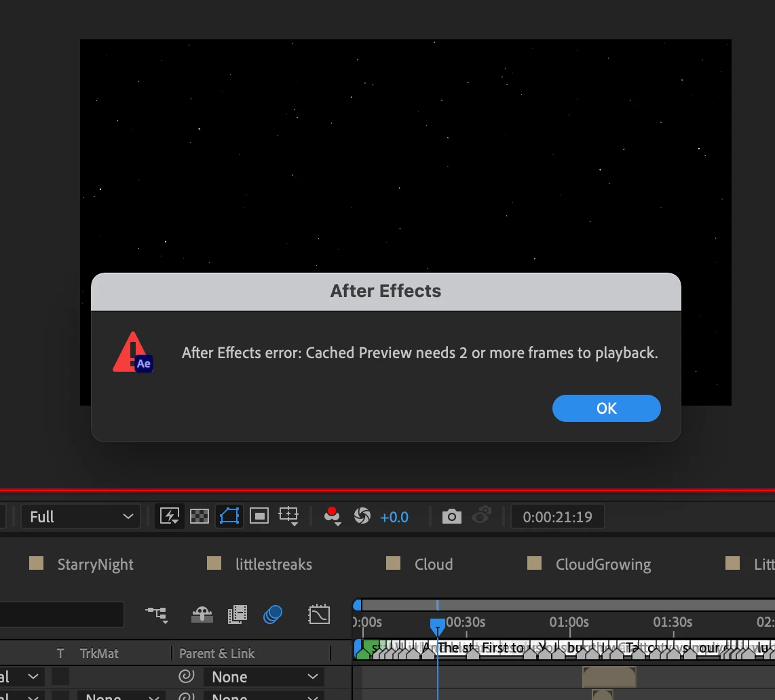
Task: Click the +0.0 exposure value
Action: tap(394, 518)
